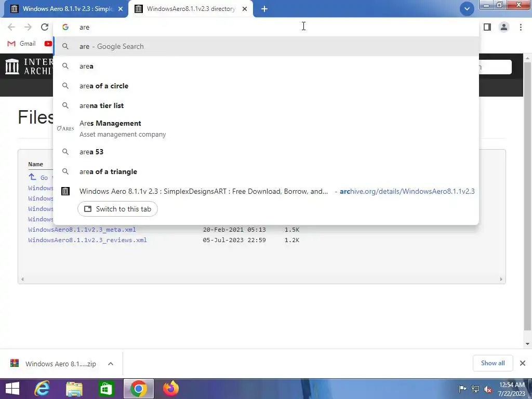Click Switch to this tab button

click(x=117, y=209)
